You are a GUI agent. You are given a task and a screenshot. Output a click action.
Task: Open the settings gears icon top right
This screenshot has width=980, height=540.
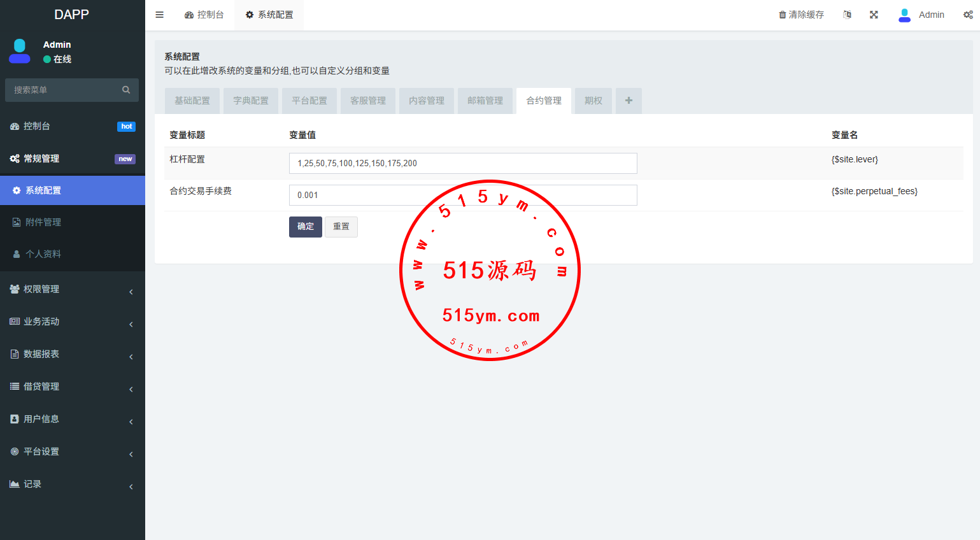968,15
